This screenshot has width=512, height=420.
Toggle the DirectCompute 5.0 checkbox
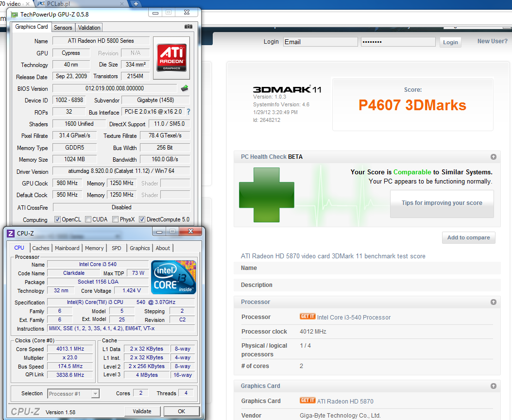[142, 219]
